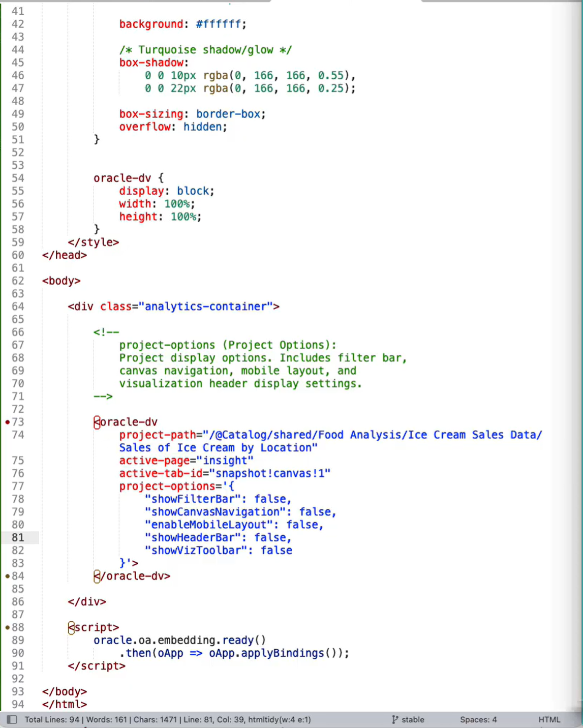Open the git branch 'stable' indicator
The height and width of the screenshot is (728, 583).
click(x=408, y=719)
